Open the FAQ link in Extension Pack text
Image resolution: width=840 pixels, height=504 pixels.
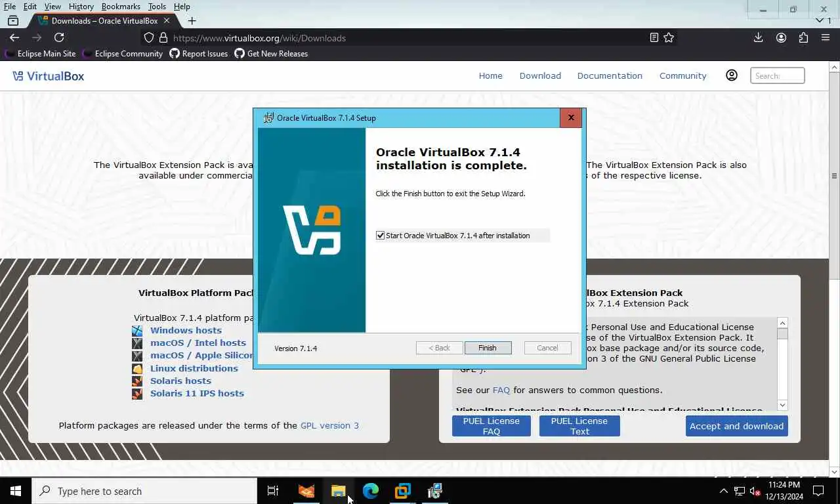point(501,390)
